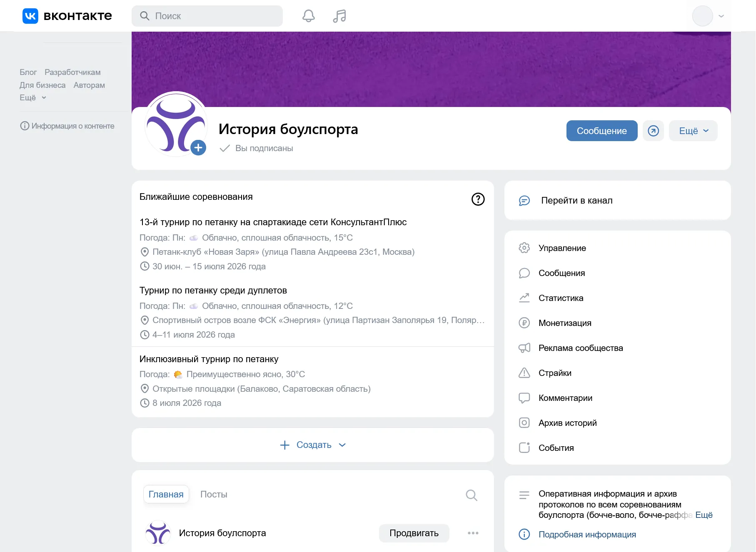Click the chart icon for Статистика
The height and width of the screenshot is (552, 756).
(524, 298)
